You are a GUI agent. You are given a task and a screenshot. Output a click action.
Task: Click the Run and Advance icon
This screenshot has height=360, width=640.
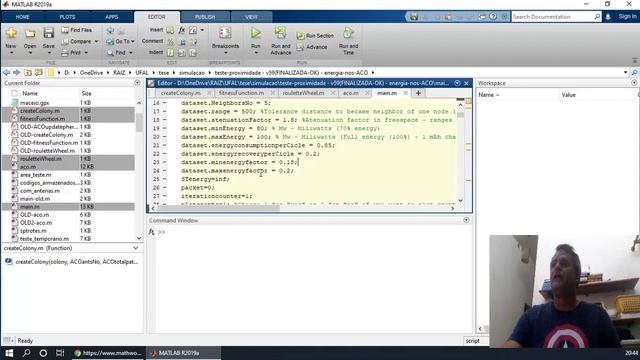[x=280, y=33]
